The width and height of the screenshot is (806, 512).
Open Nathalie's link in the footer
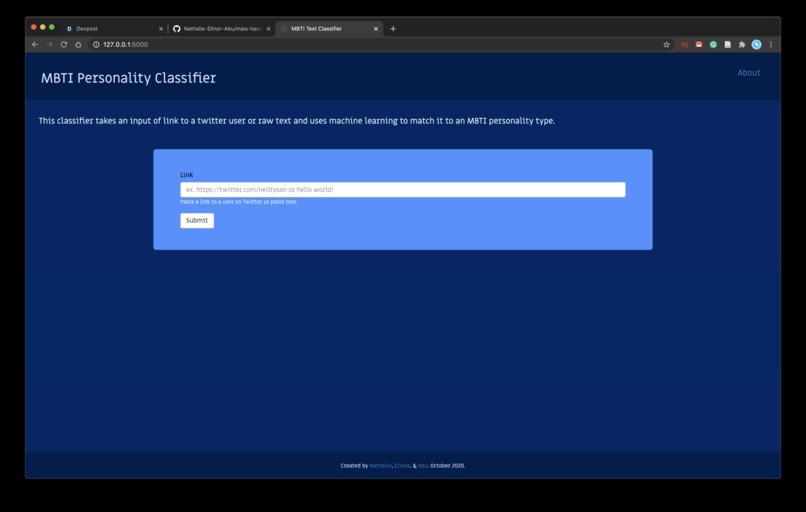[x=380, y=466]
